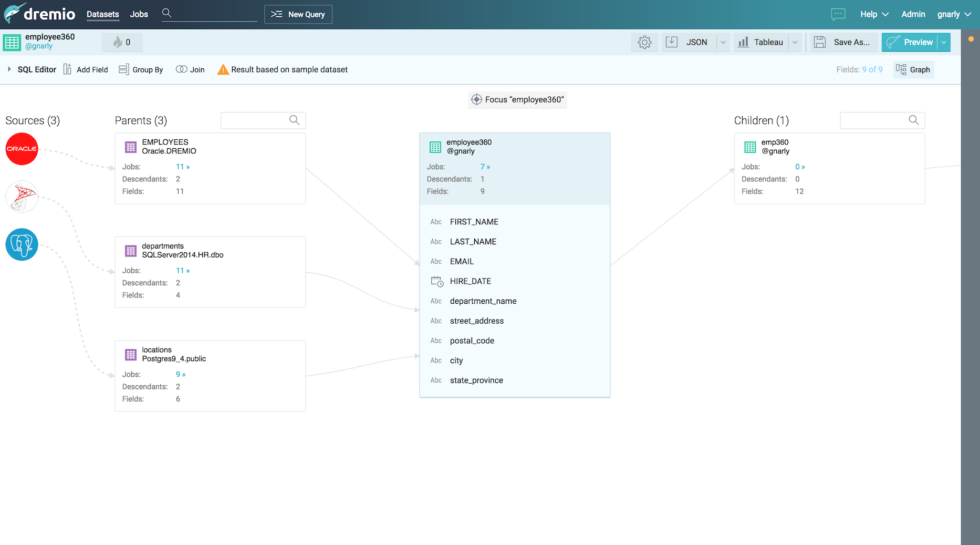Screen dimensions: 980x545
Task: Click the top bar search magnifier icon
Action: pyautogui.click(x=166, y=13)
